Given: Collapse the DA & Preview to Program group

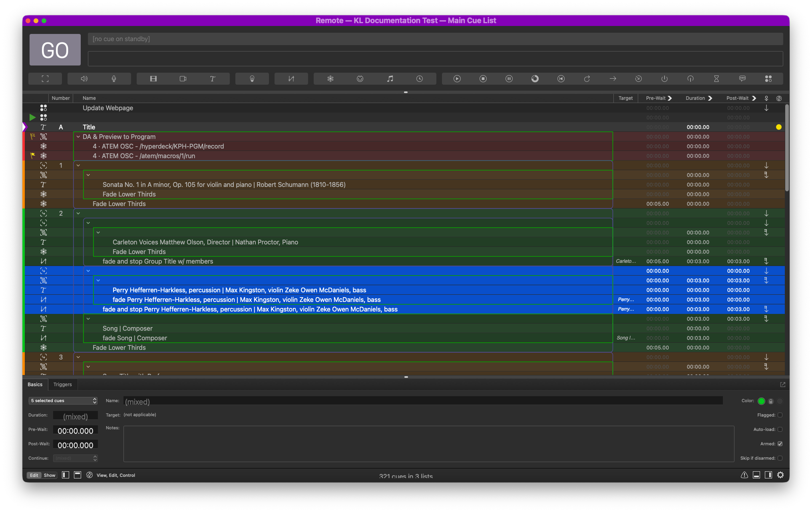Looking at the screenshot, I should (x=78, y=137).
